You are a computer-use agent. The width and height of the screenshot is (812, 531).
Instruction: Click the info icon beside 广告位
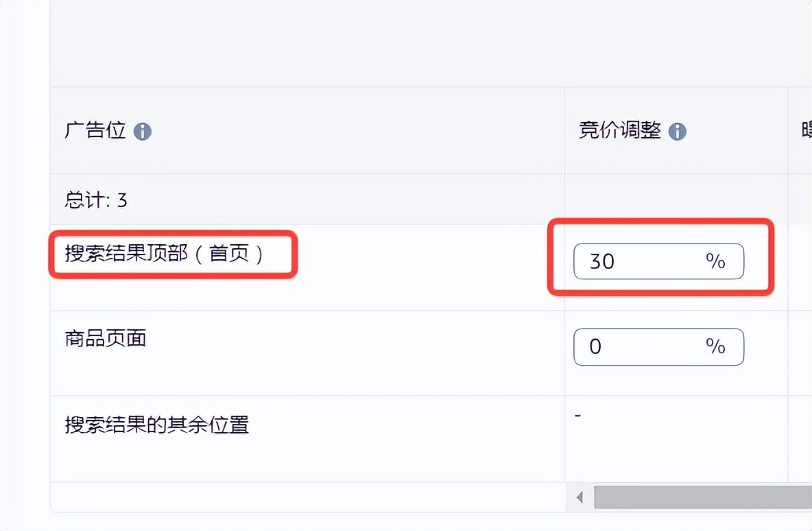click(x=143, y=132)
